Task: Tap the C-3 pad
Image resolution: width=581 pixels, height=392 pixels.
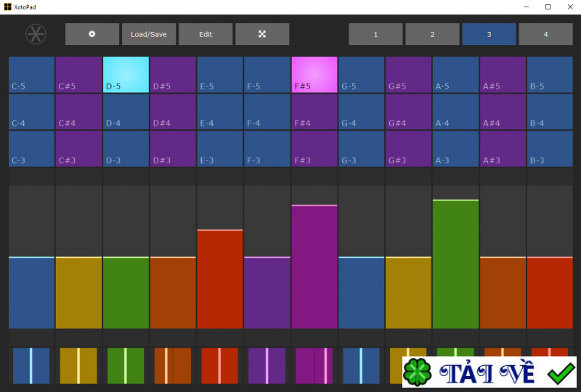Action: pyautogui.click(x=31, y=149)
